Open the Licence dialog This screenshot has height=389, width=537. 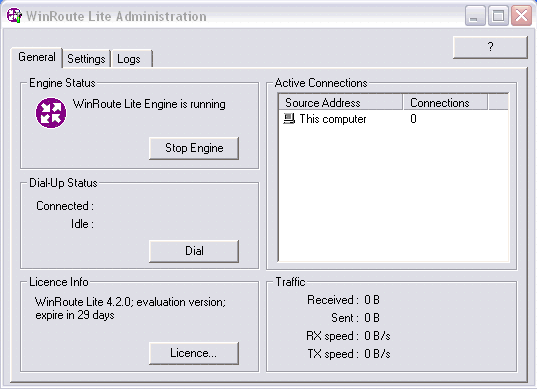click(x=194, y=353)
